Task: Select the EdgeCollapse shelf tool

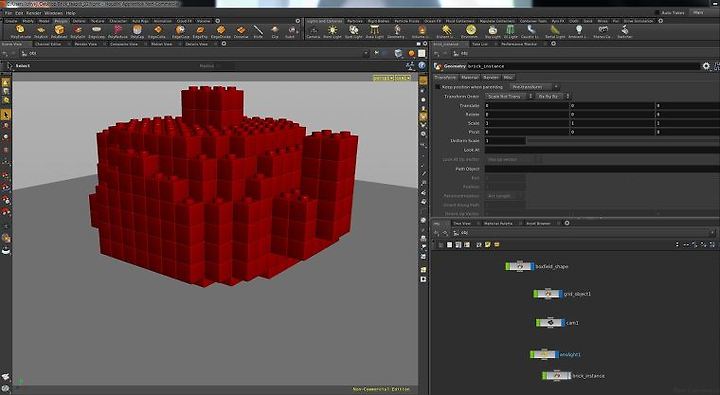Action: point(158,32)
